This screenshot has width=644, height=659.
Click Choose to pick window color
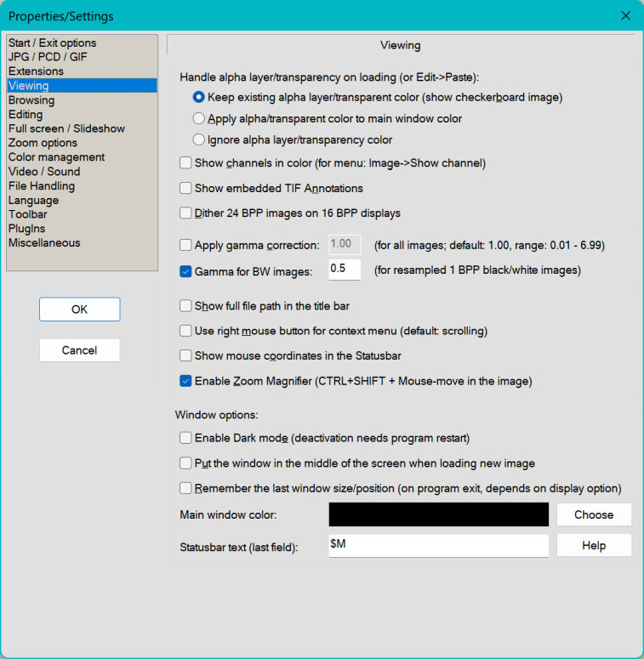click(593, 514)
